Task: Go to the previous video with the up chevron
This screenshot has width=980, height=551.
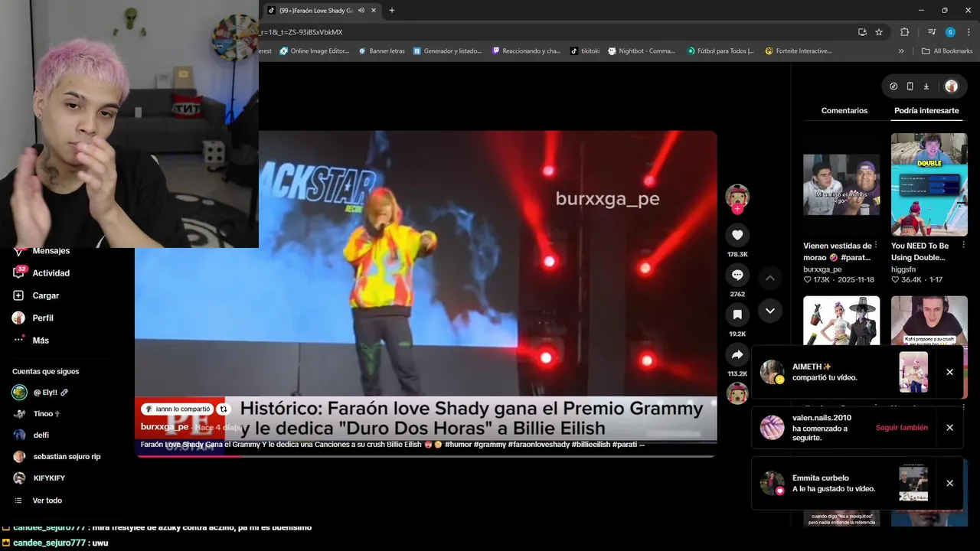Action: 770,278
